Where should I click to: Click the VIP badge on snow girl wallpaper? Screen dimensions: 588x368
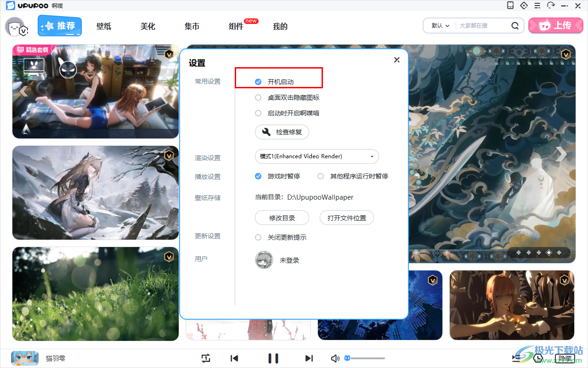169,155
